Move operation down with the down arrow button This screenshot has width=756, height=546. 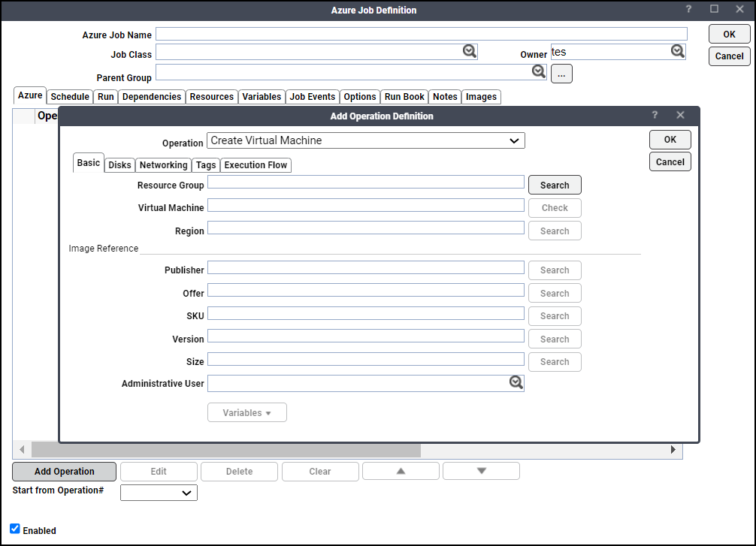coord(481,471)
